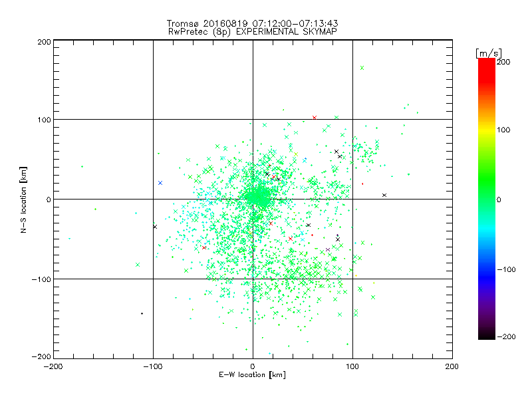Image resolution: width=532 pixels, height=399 pixels.
Task: Click the "[m/s]" colorbar unit label
Action: 489,54
